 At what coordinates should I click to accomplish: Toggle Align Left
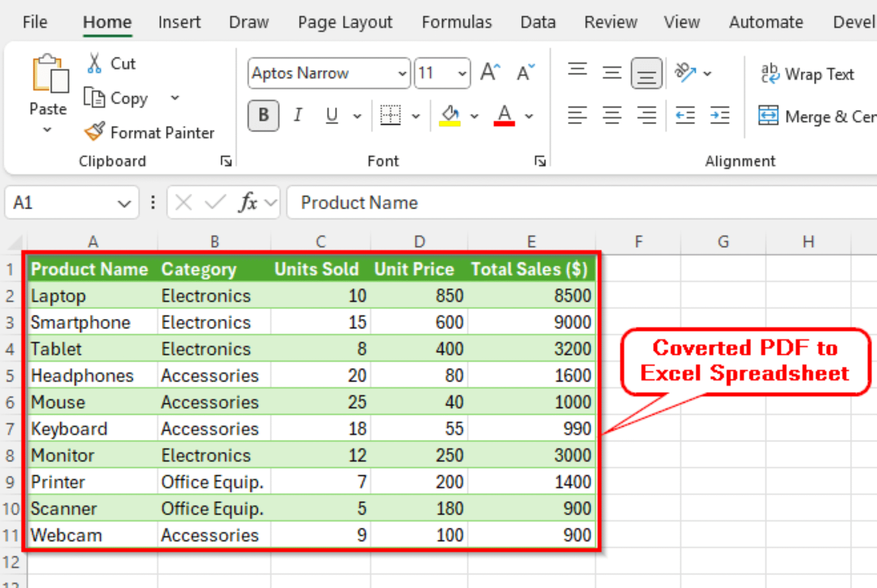click(577, 116)
